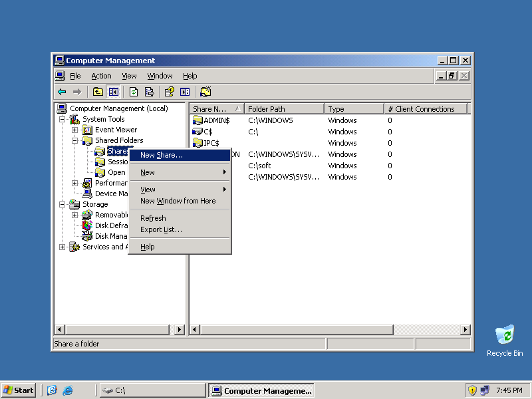The image size is (532, 399).
Task: Choose Export List... in context menu
Action: tap(180, 229)
